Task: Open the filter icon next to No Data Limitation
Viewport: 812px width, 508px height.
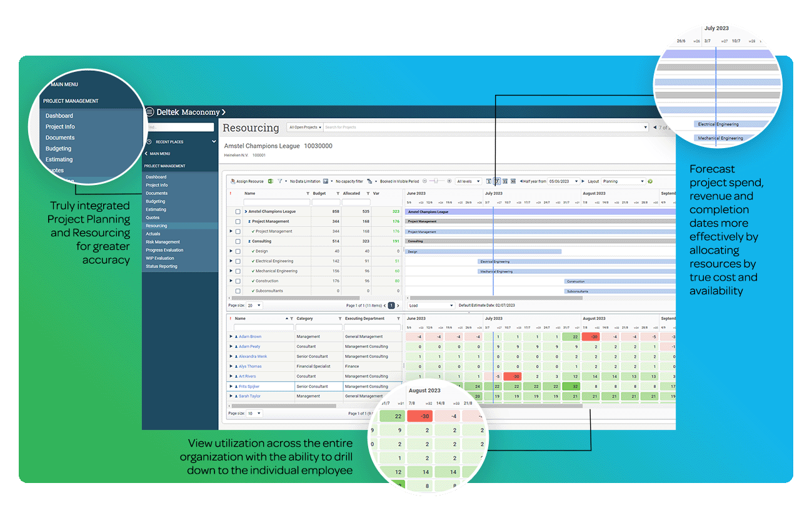Action: click(279, 181)
